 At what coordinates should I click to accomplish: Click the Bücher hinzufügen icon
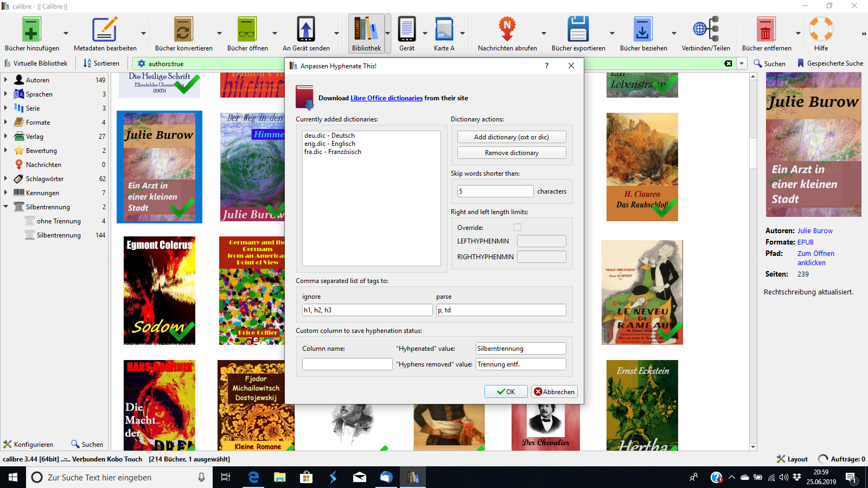coord(31,29)
